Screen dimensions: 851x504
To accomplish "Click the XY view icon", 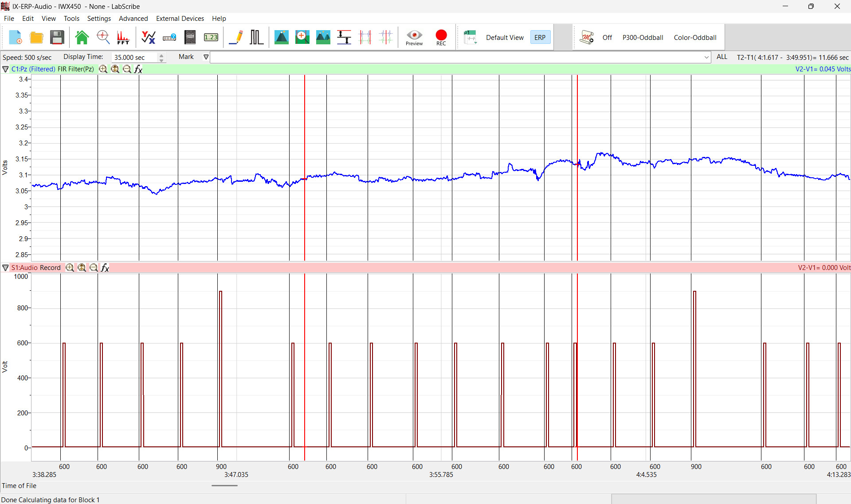I will tap(148, 37).
